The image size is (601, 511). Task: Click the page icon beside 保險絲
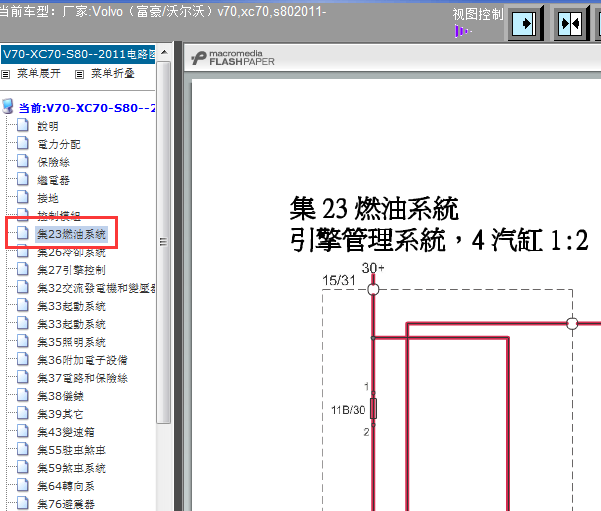(x=23, y=161)
